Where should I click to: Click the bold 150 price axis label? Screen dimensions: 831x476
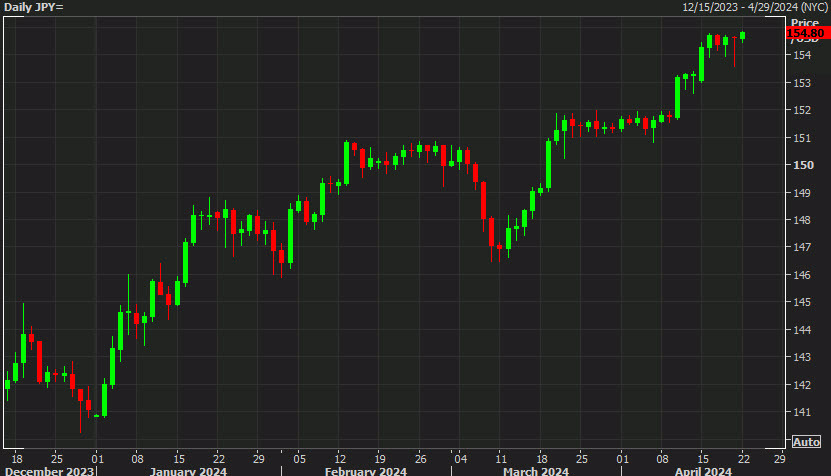tap(803, 165)
